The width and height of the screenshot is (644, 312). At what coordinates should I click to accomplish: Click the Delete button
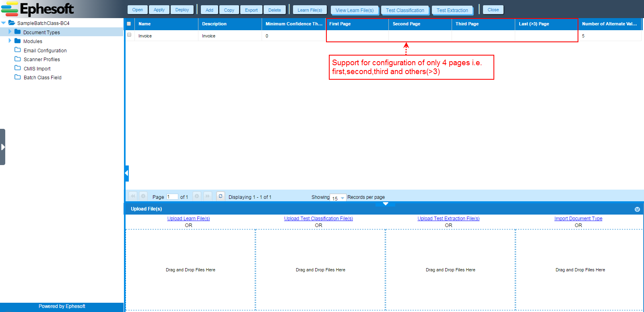(x=275, y=10)
